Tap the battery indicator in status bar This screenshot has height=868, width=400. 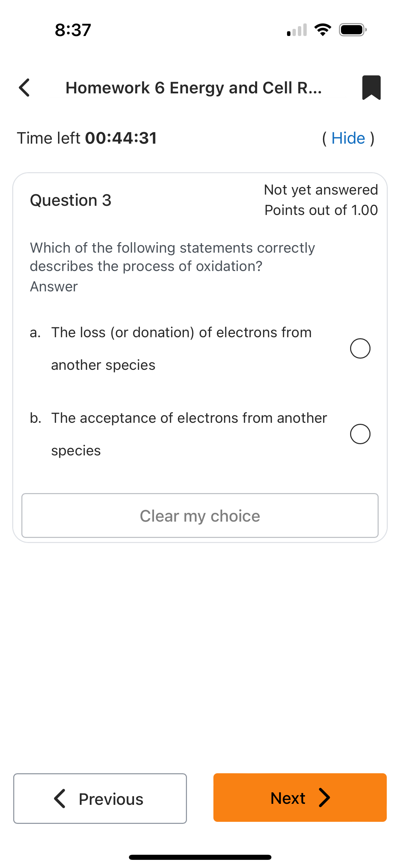(x=352, y=30)
